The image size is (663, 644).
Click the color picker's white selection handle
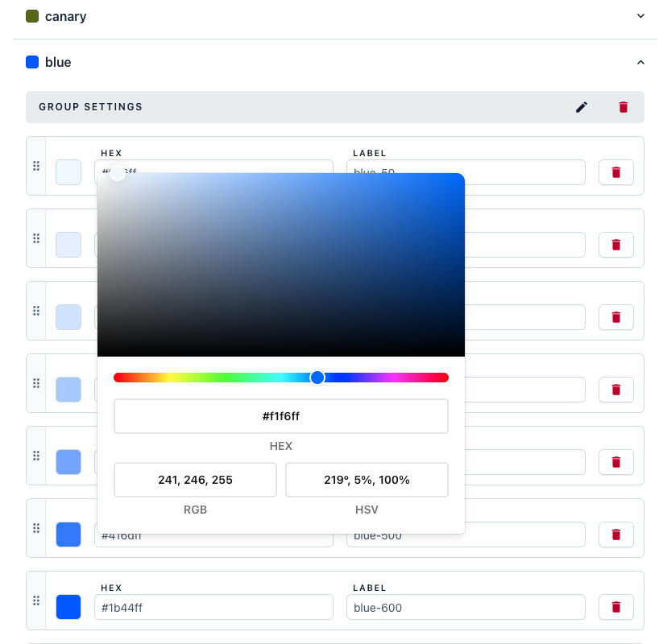[117, 173]
